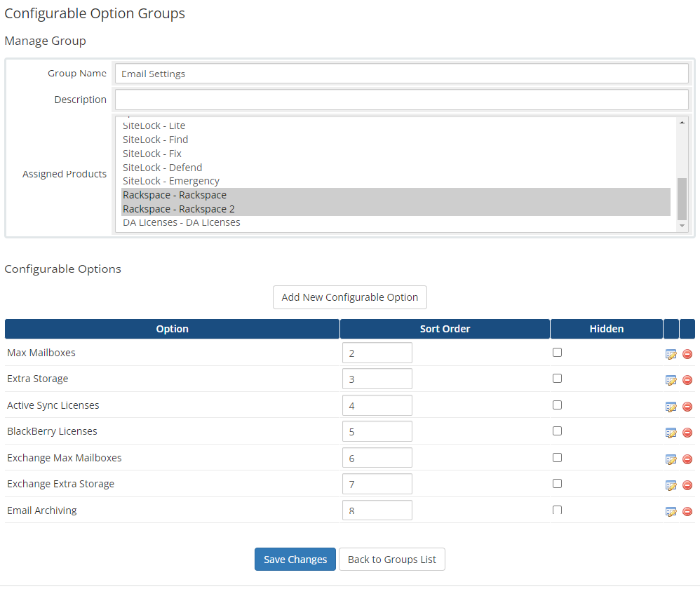
Task: Toggle Hidden checkbox for Active Sync Licenses
Action: 557,405
